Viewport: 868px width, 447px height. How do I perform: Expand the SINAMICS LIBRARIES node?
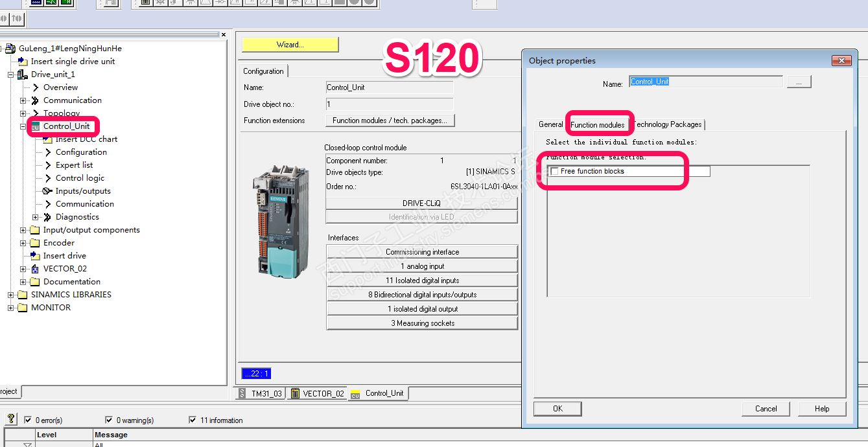pyautogui.click(x=11, y=295)
